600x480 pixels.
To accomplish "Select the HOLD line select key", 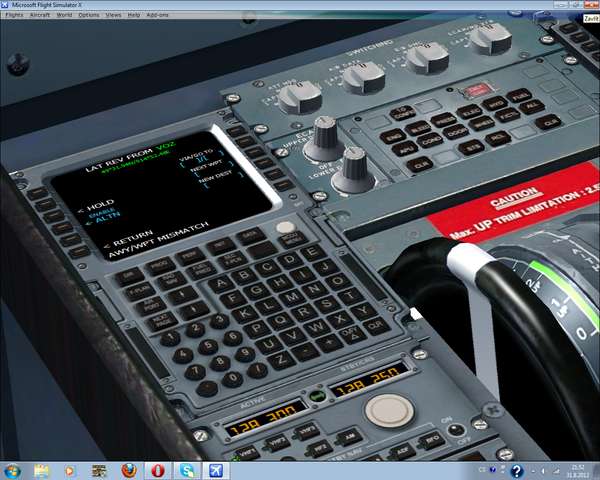I will pos(53,216).
